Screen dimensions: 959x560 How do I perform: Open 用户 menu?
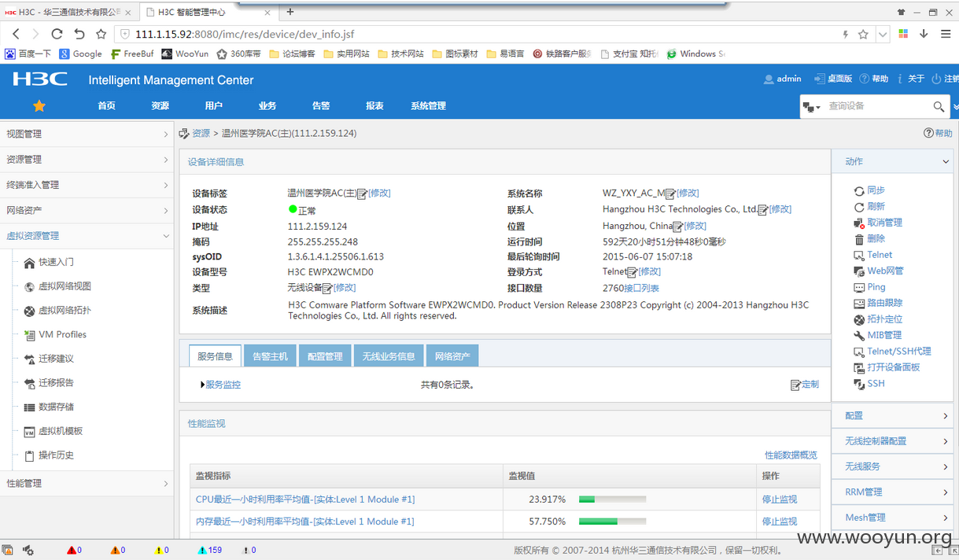coord(213,105)
